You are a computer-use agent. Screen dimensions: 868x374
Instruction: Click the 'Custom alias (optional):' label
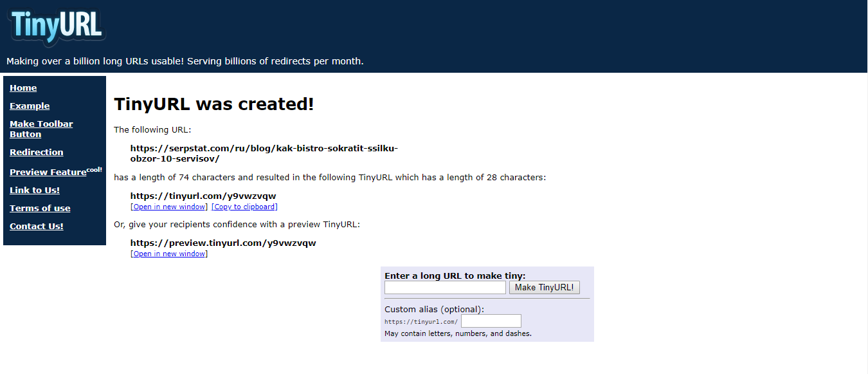click(x=434, y=309)
